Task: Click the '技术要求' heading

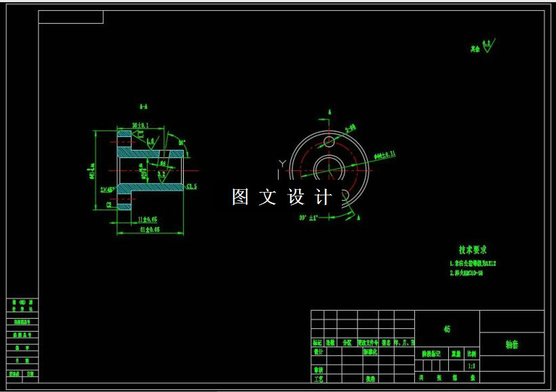Action: tap(473, 250)
